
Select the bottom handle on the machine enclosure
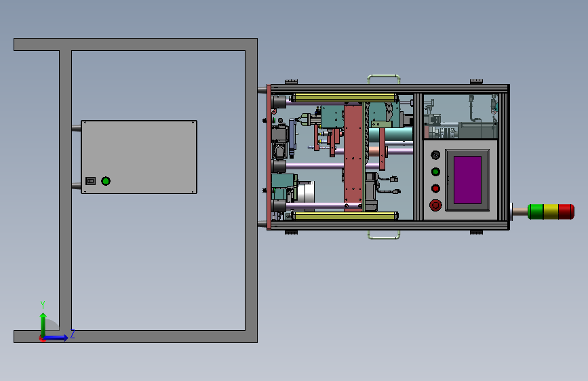pos(384,235)
